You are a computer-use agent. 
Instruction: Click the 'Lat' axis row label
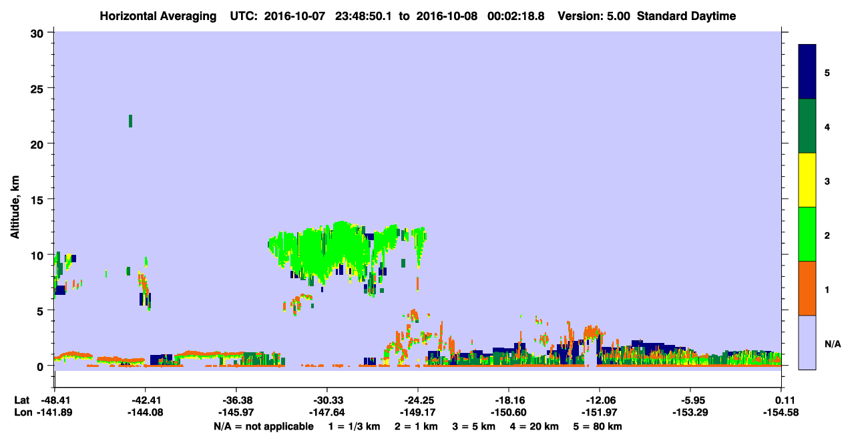pos(21,400)
